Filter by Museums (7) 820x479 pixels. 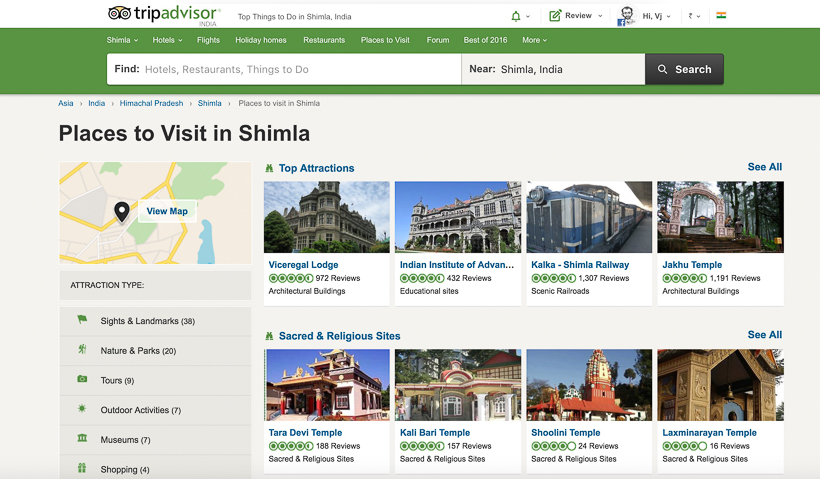pyautogui.click(x=155, y=440)
